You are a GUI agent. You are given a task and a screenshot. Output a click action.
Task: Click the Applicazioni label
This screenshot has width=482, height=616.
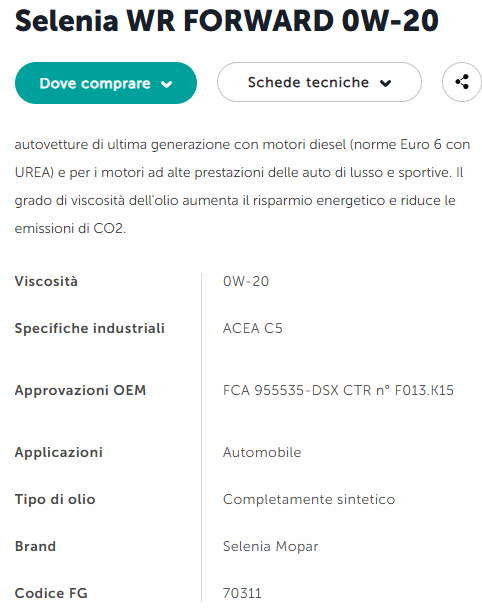(59, 452)
